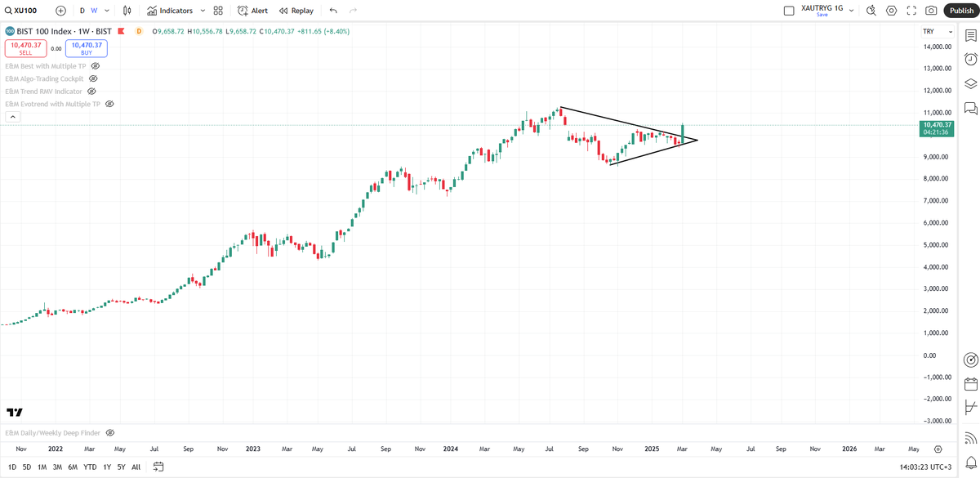Click the add symbol plus icon
This screenshot has width=980, height=478.
click(60, 11)
